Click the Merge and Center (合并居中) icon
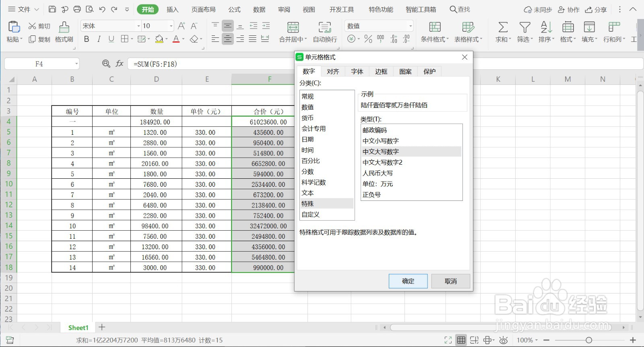 point(293,27)
